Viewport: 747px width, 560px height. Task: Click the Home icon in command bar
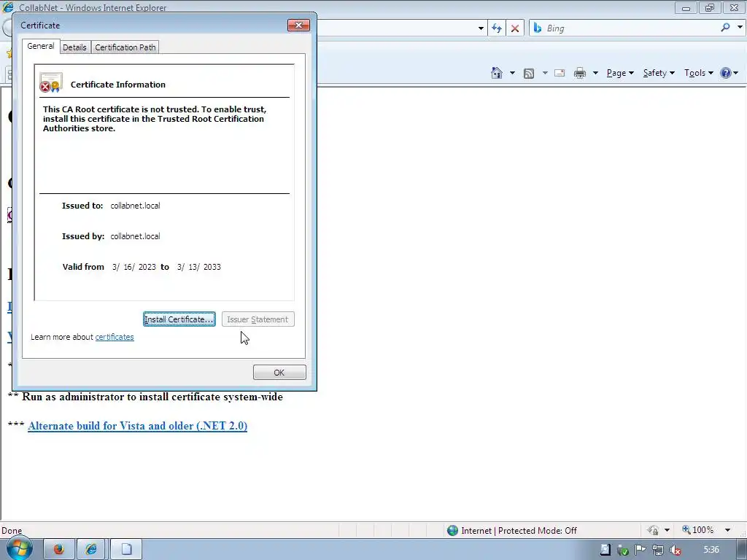click(496, 73)
